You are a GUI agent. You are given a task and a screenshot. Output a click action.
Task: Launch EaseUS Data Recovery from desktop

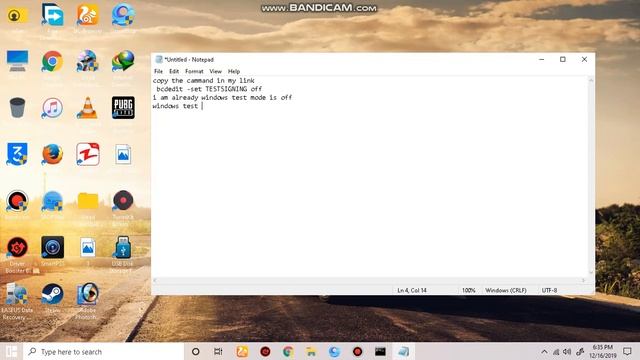17,295
